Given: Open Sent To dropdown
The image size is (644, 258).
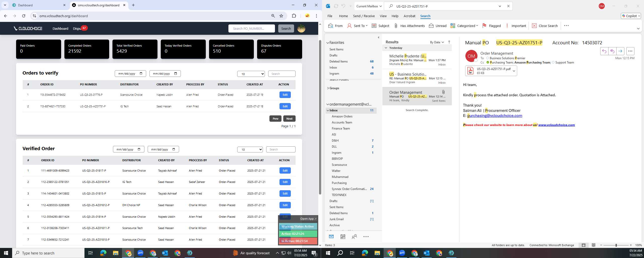Looking at the screenshot, I should pyautogui.click(x=357, y=26).
